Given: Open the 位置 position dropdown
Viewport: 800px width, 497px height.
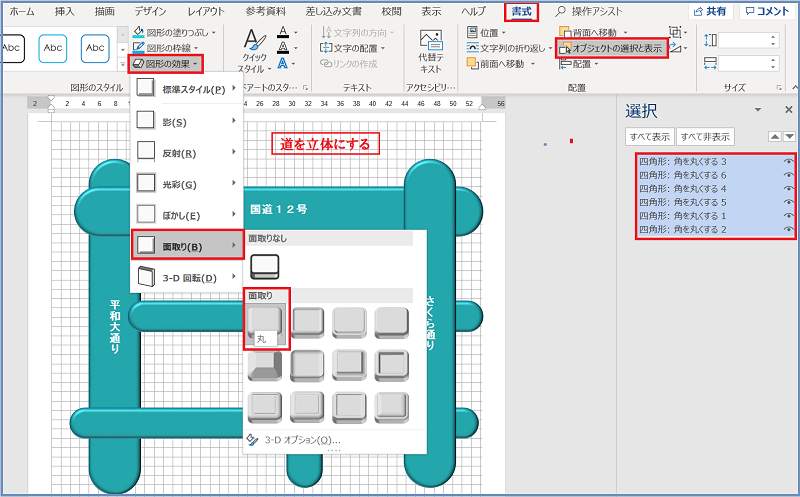Looking at the screenshot, I should point(487,33).
